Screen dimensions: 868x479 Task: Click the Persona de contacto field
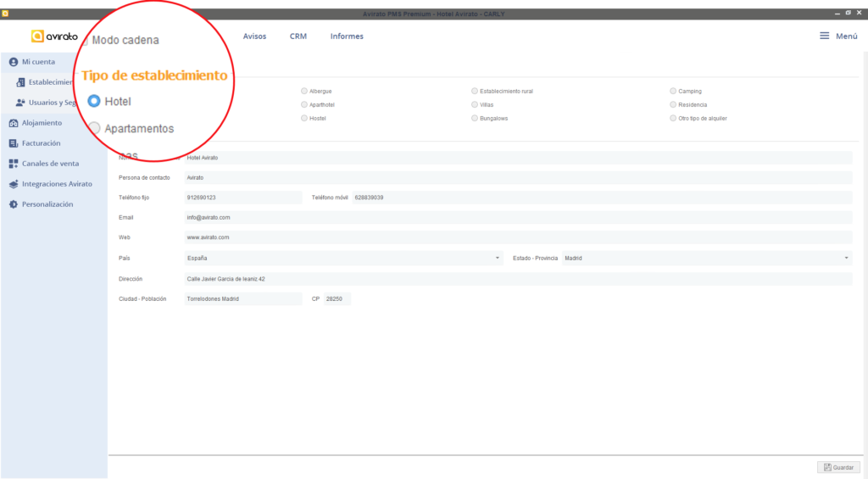pyautogui.click(x=518, y=178)
